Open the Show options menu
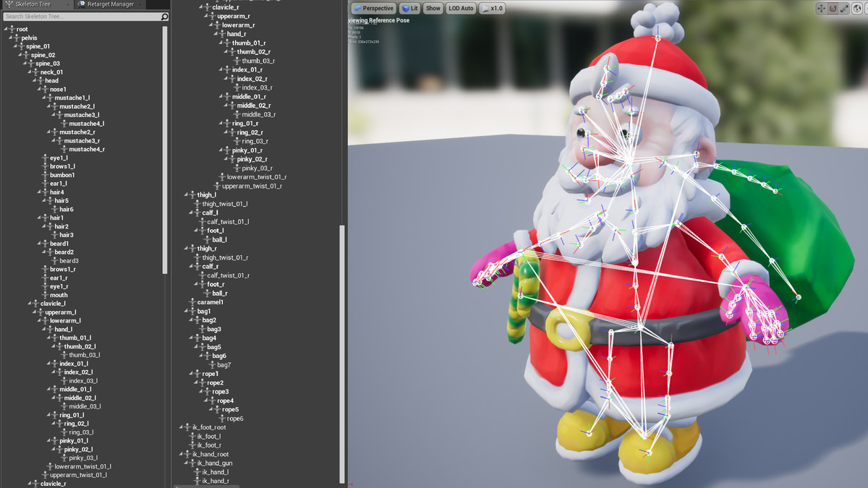 433,9
